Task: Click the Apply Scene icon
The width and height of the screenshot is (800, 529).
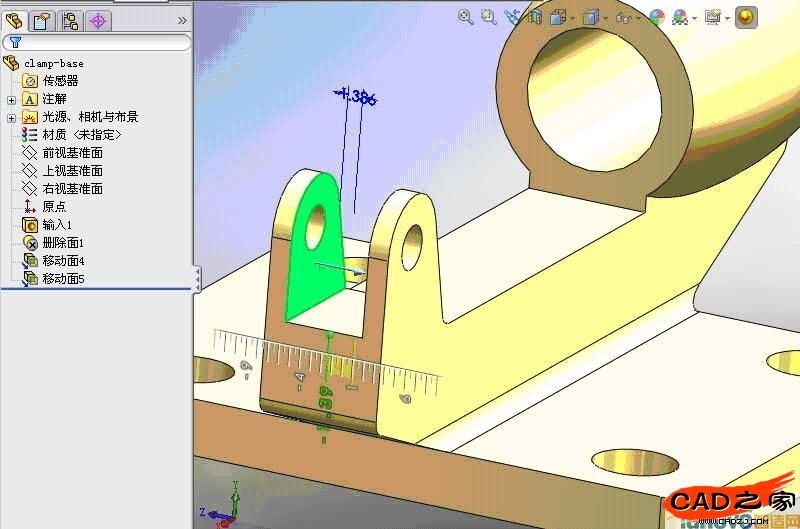Action: coord(681,16)
